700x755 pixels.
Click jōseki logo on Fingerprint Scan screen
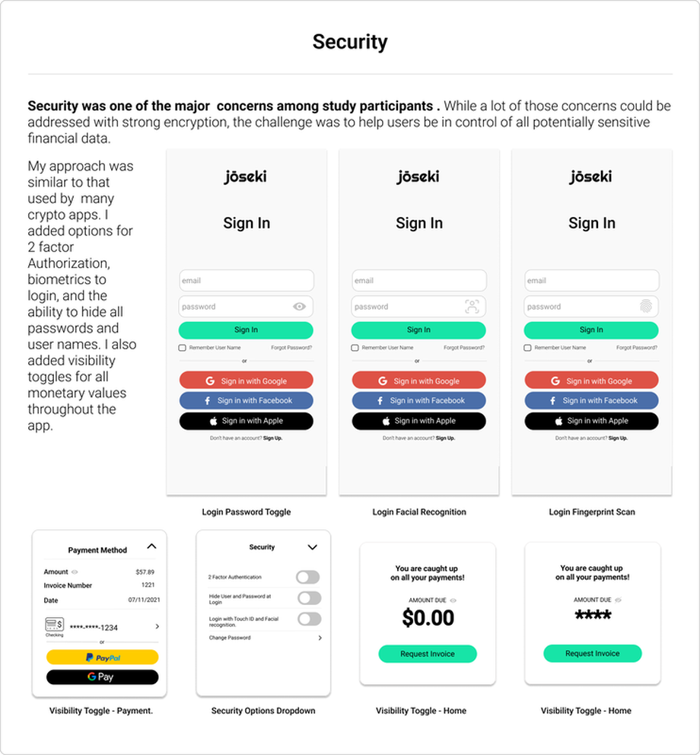coord(591,177)
